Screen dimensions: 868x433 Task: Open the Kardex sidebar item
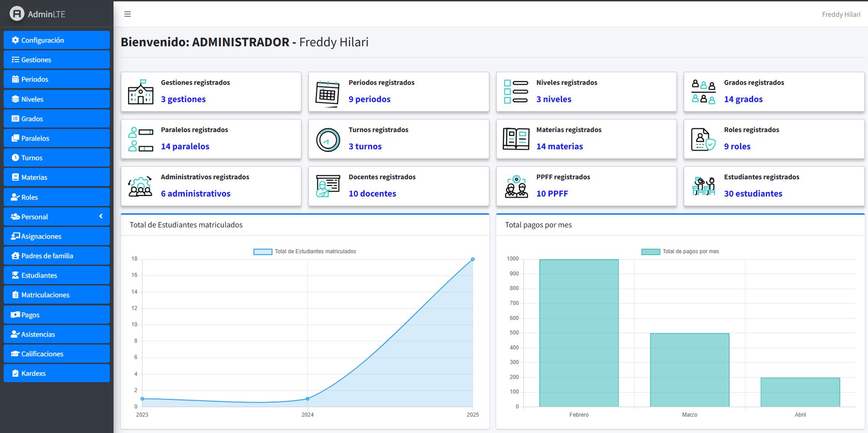coord(57,374)
